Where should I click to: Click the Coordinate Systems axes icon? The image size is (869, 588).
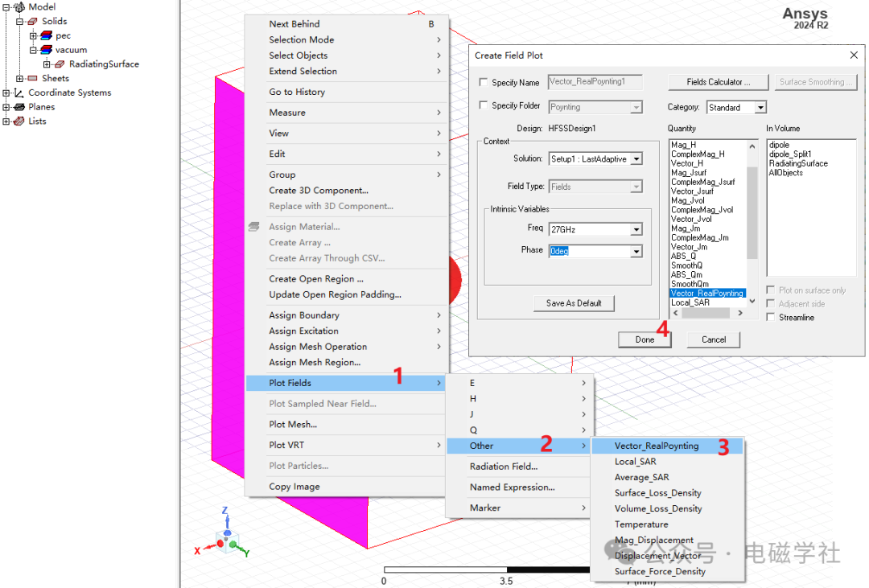click(19, 93)
